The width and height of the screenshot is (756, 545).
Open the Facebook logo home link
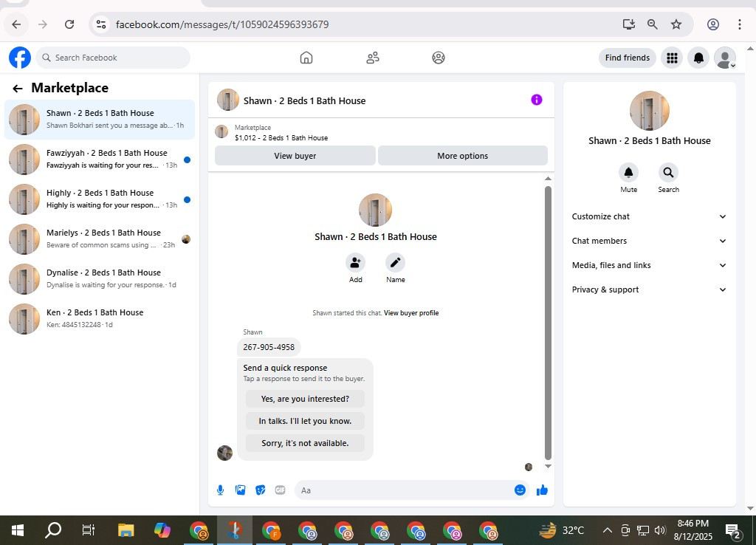click(20, 58)
